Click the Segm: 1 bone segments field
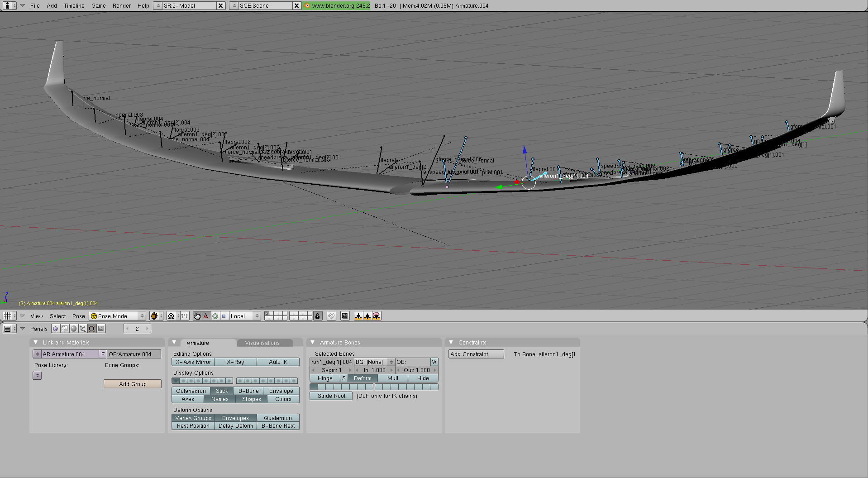The height and width of the screenshot is (478, 868). (332, 370)
